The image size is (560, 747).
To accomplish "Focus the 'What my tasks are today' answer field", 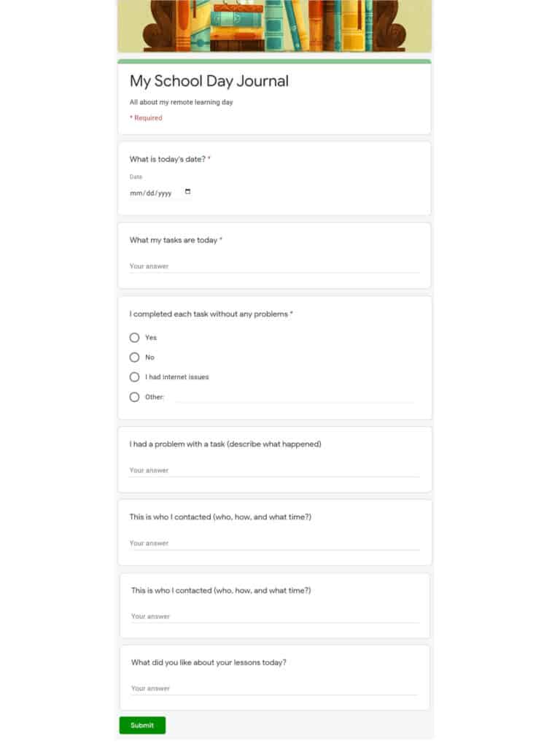I will (x=274, y=266).
